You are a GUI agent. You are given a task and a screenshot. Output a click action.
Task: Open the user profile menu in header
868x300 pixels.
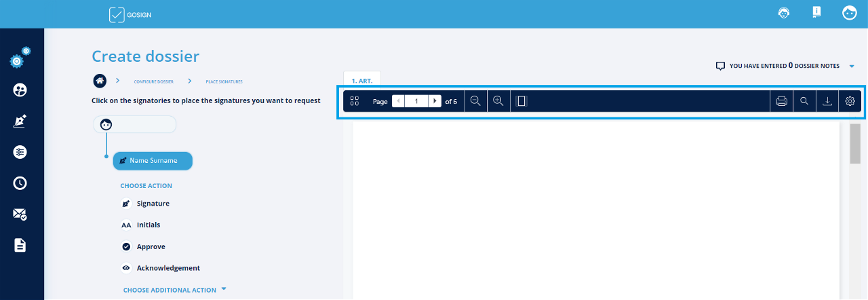849,14
